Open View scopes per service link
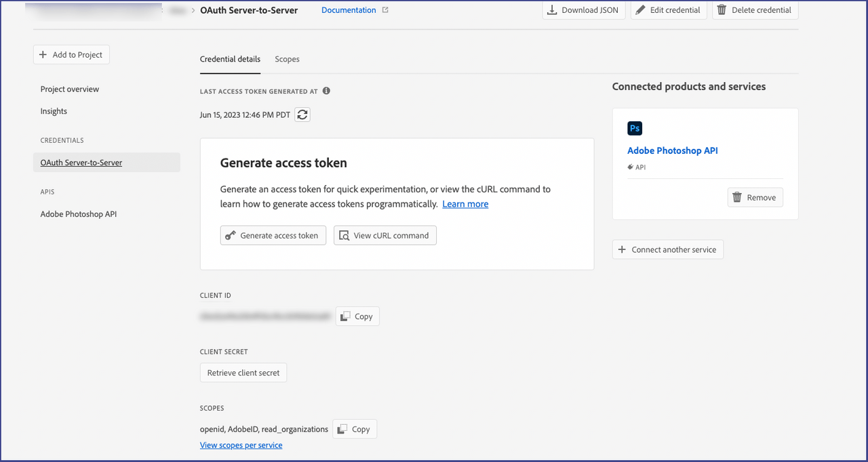The height and width of the screenshot is (462, 868). 241,445
